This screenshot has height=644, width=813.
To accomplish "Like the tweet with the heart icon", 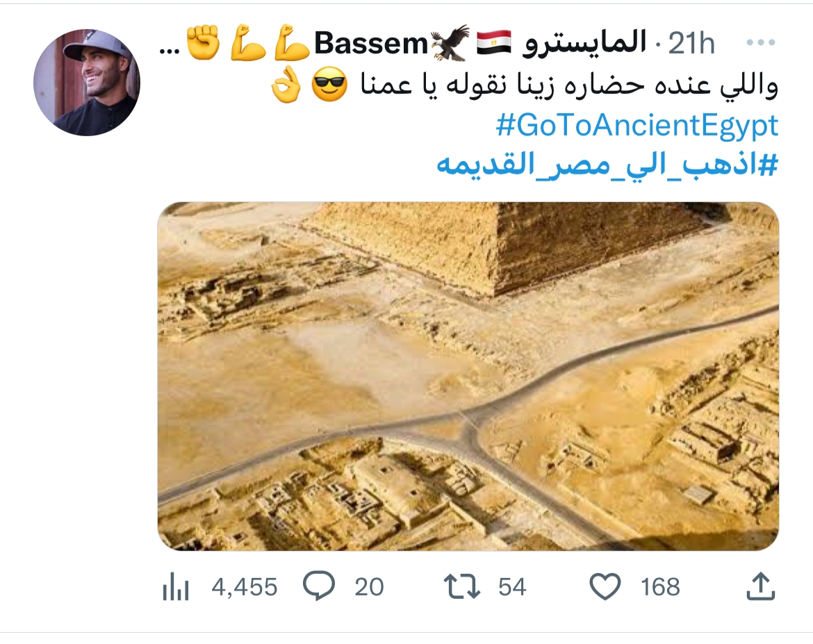I will (x=605, y=587).
